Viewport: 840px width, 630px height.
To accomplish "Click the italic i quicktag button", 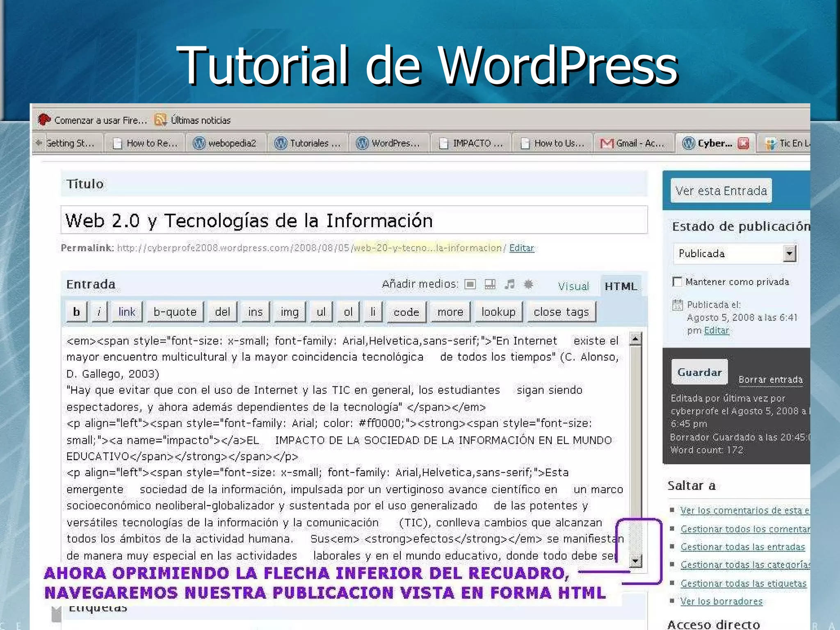I will tap(99, 312).
